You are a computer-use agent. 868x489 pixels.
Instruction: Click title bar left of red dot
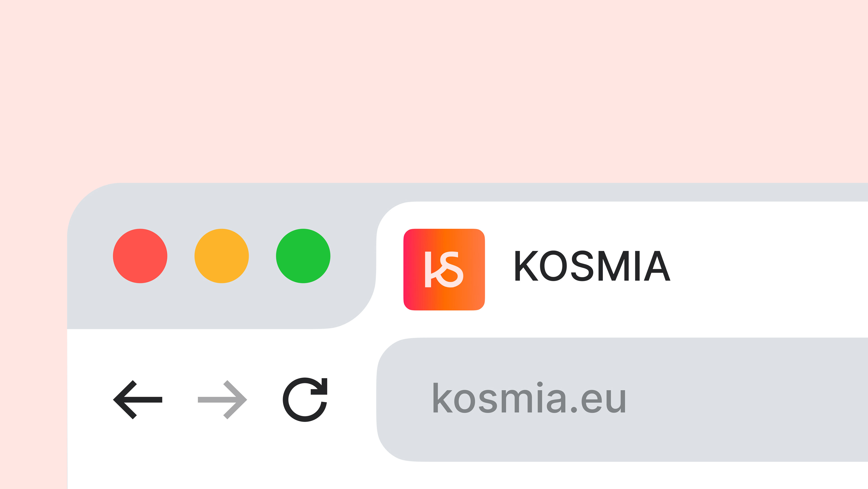click(89, 256)
